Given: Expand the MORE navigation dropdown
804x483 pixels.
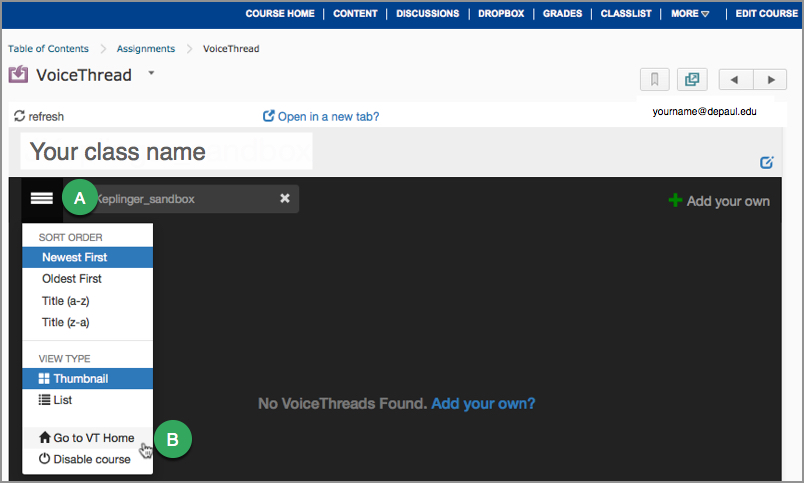Looking at the screenshot, I should [x=690, y=13].
